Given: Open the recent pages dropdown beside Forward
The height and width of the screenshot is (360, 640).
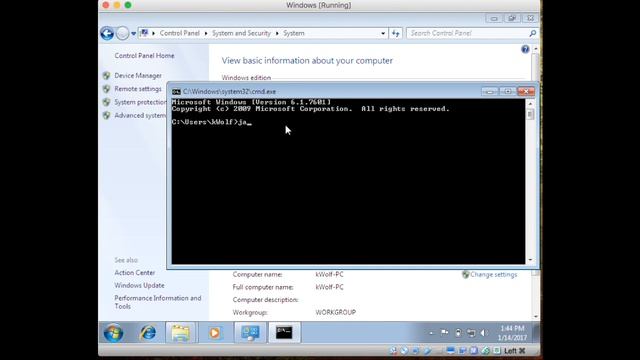Looking at the screenshot, I should tap(133, 33).
